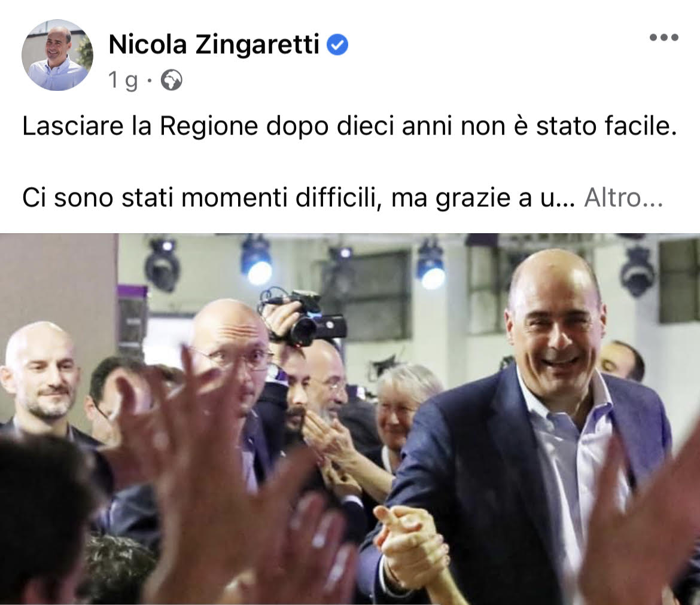Click the globe public audience icon
700x605 pixels.
coord(172,80)
